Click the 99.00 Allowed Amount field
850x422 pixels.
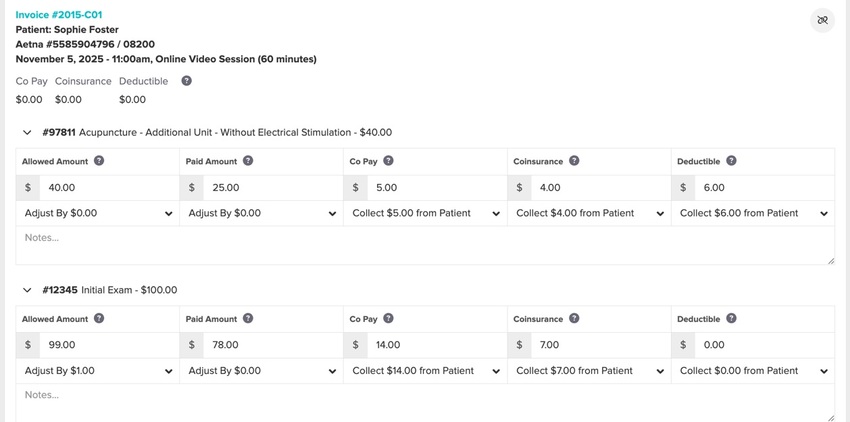click(109, 345)
